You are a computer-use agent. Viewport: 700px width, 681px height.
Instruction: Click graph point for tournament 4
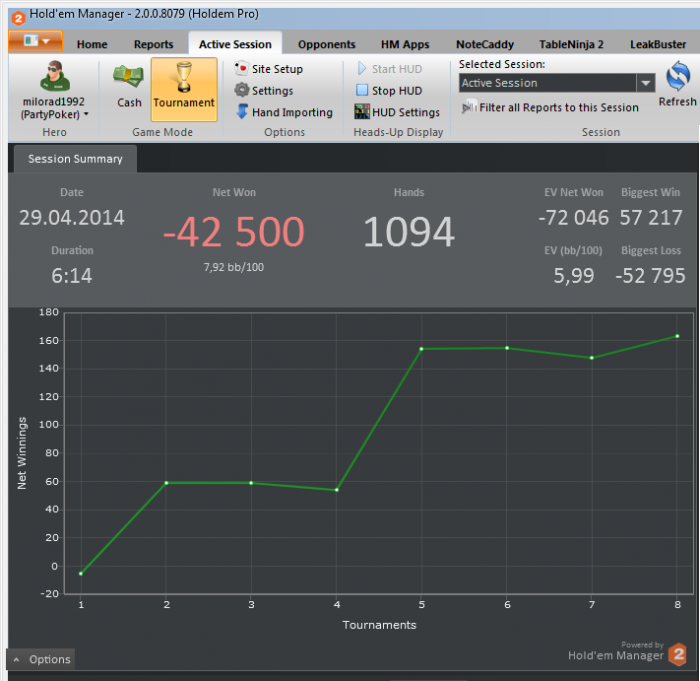pyautogui.click(x=337, y=490)
